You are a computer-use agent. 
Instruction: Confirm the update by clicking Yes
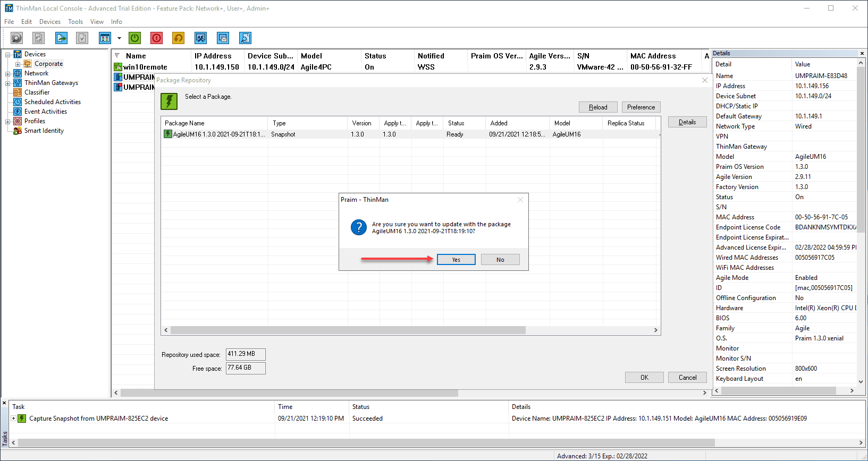pos(456,260)
